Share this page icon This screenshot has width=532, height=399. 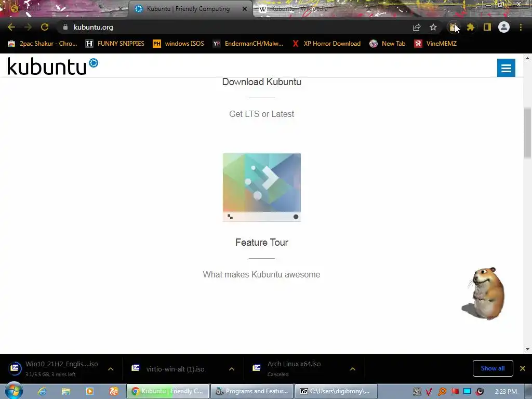[417, 27]
